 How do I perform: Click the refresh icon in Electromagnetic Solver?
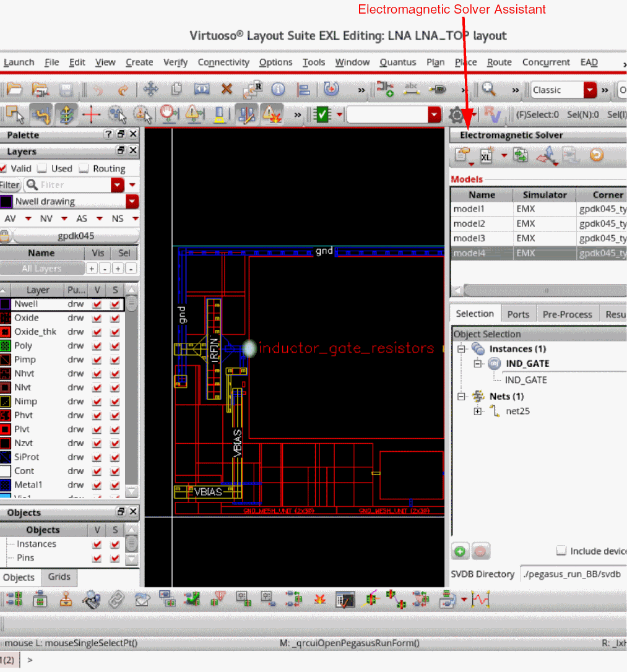tap(596, 156)
